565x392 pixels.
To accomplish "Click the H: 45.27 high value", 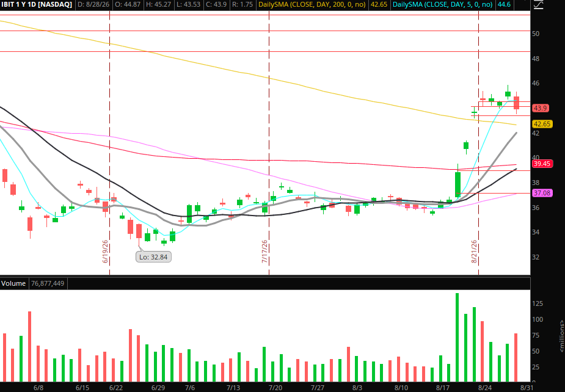I will pos(158,5).
